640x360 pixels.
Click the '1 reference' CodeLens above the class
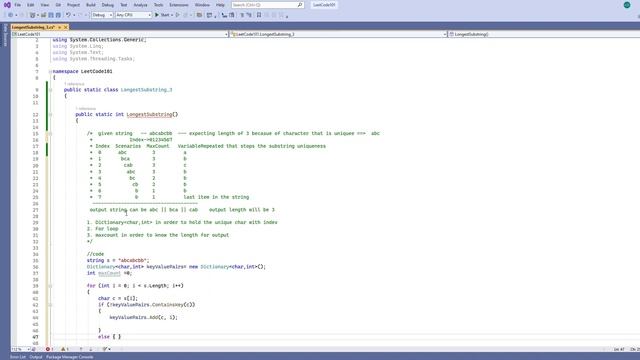(x=74, y=84)
